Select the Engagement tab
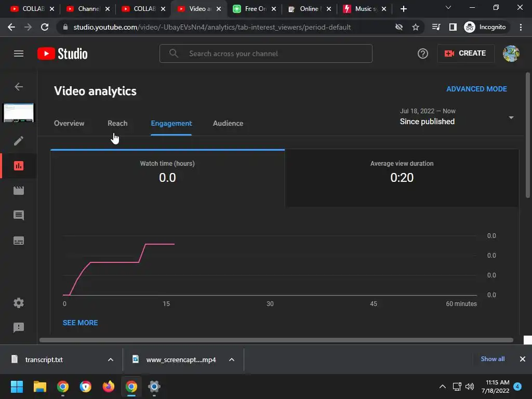 (x=171, y=124)
